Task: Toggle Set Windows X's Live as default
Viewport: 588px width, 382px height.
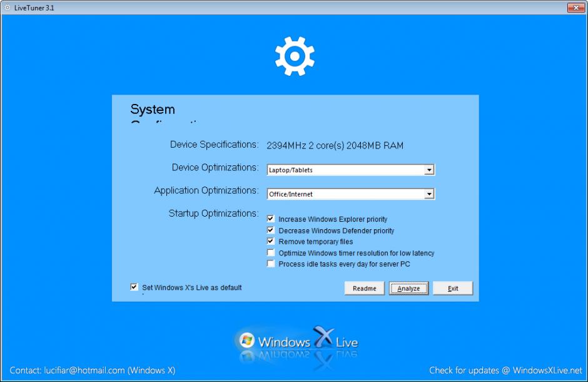Action: tap(134, 287)
